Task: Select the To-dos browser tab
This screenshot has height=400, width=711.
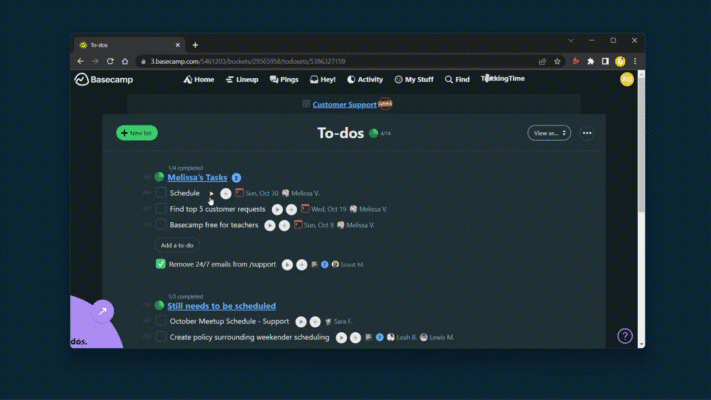Action: pyautogui.click(x=129, y=45)
